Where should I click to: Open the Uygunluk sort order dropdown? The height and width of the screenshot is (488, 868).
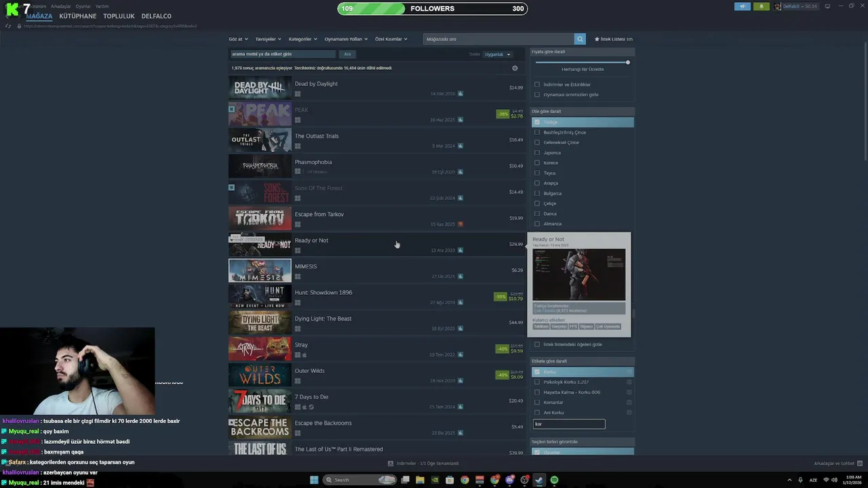[497, 54]
